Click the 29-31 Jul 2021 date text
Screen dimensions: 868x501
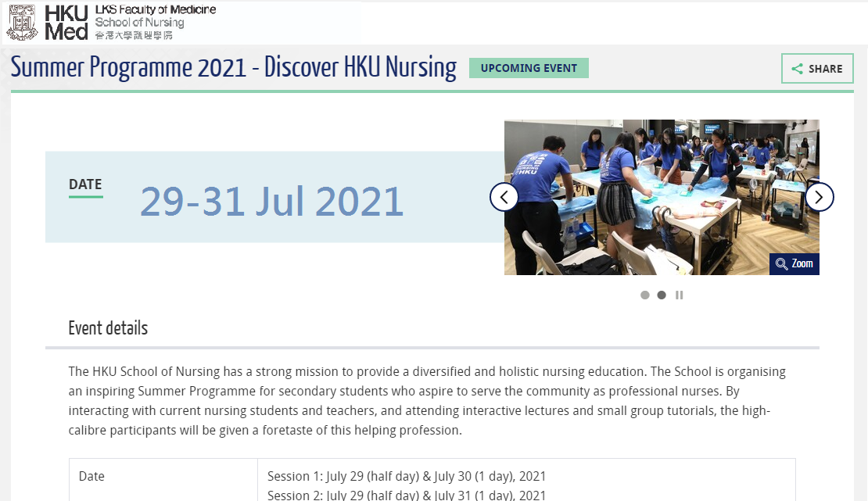point(271,202)
